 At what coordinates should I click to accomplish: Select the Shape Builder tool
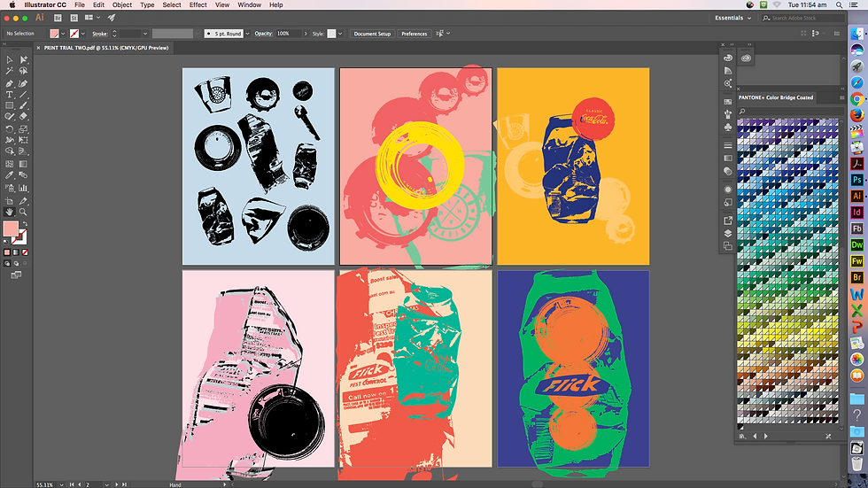(x=10, y=151)
